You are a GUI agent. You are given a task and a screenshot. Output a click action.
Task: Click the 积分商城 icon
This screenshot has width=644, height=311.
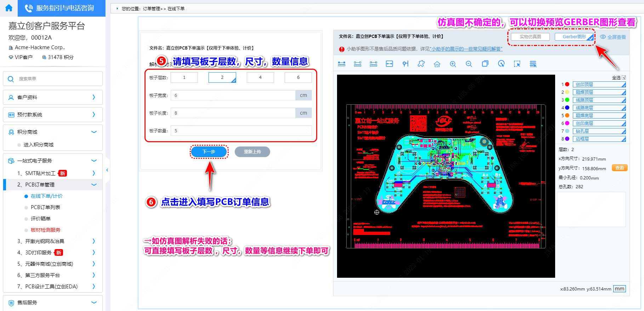[11, 132]
